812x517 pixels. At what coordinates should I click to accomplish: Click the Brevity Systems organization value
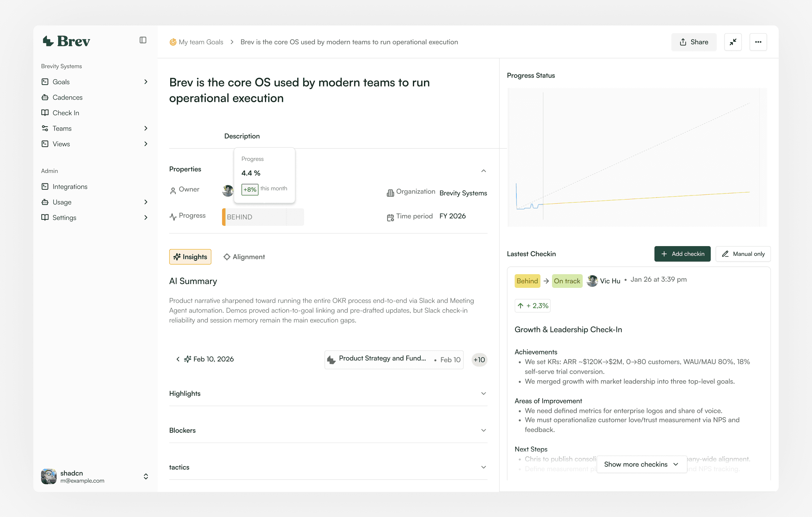point(463,193)
